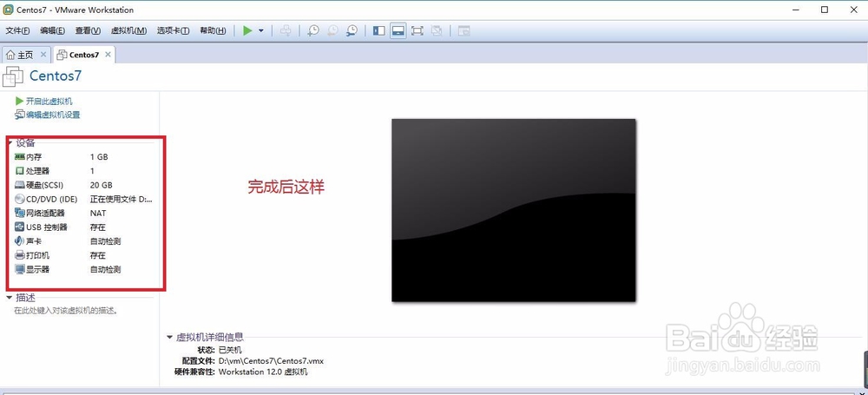
Task: Click the 声卡 sound card icon
Action: 20,241
